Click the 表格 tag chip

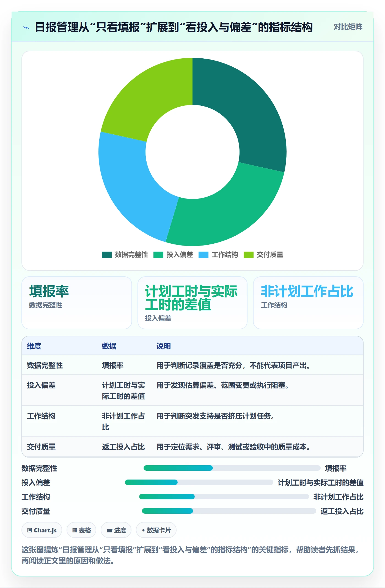[x=81, y=530]
